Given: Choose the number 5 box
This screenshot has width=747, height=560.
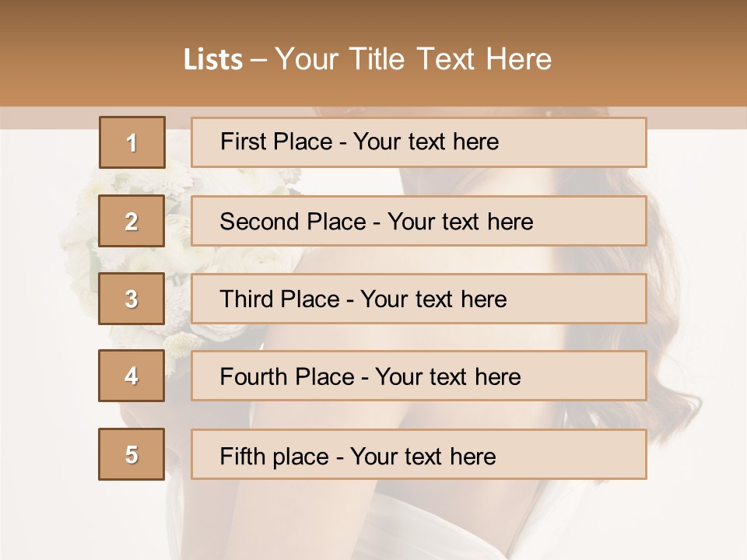Looking at the screenshot, I should (x=132, y=454).
